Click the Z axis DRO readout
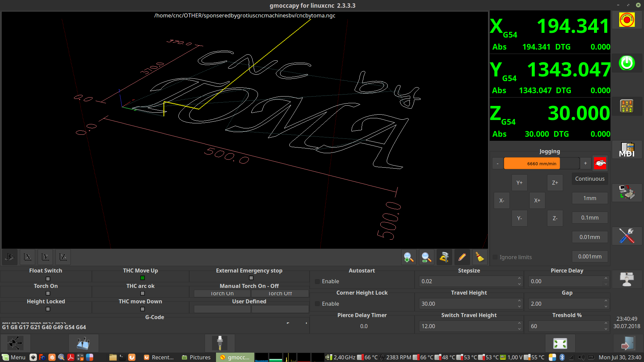Viewport: 644px width, 362px height. coord(550,119)
